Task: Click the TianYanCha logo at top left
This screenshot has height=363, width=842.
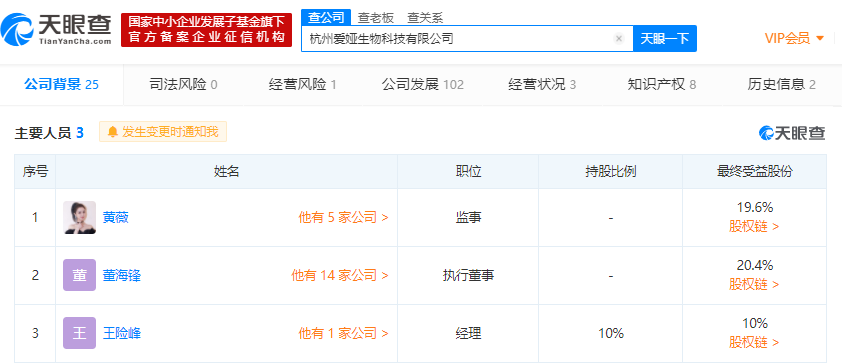Action: click(x=56, y=30)
